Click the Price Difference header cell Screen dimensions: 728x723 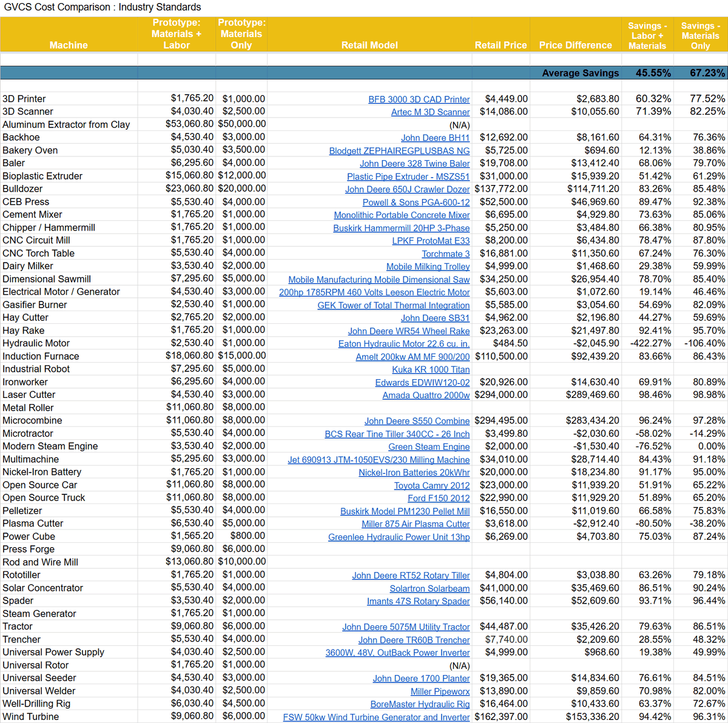pos(575,45)
